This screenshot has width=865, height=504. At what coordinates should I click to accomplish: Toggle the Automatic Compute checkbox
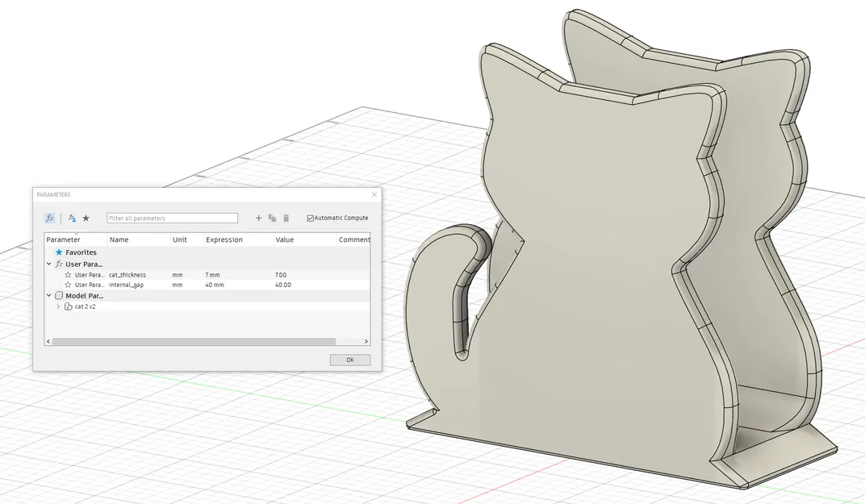(311, 218)
